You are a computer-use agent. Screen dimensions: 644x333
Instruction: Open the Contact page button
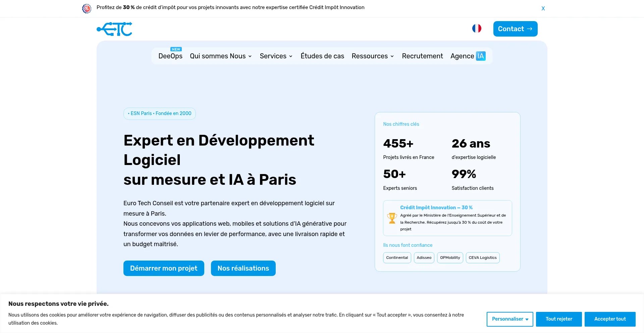coord(515,29)
